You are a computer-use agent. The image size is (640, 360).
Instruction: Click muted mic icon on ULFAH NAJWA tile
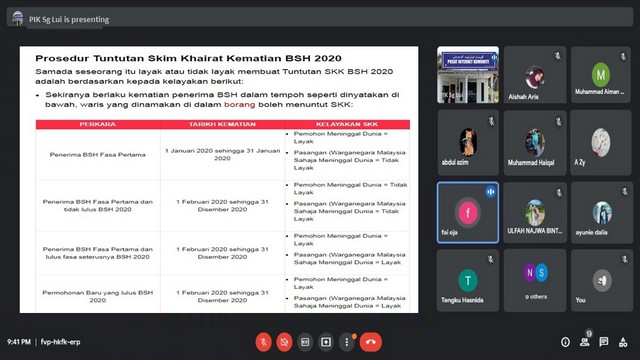click(559, 192)
